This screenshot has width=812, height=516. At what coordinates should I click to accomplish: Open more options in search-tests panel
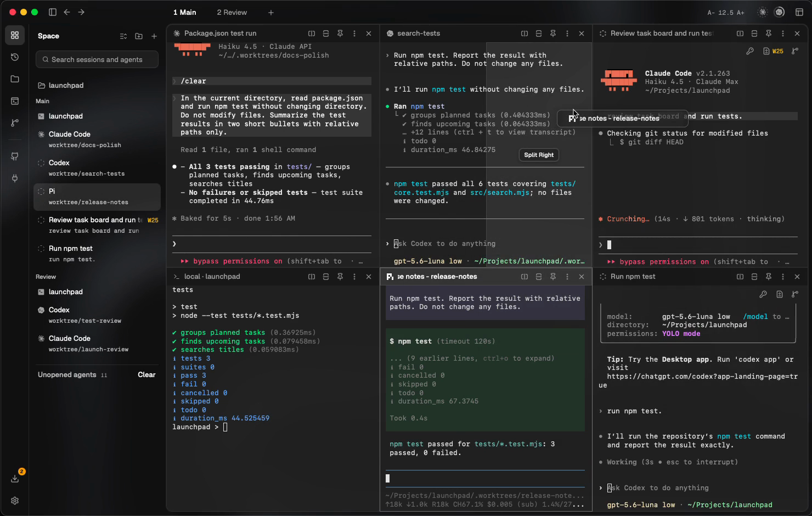click(567, 33)
